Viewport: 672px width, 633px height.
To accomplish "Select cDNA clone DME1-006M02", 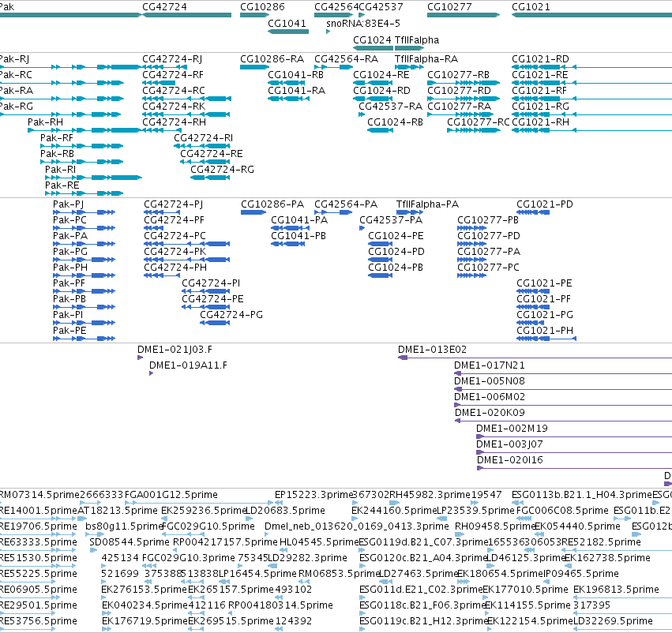I will coord(563,405).
